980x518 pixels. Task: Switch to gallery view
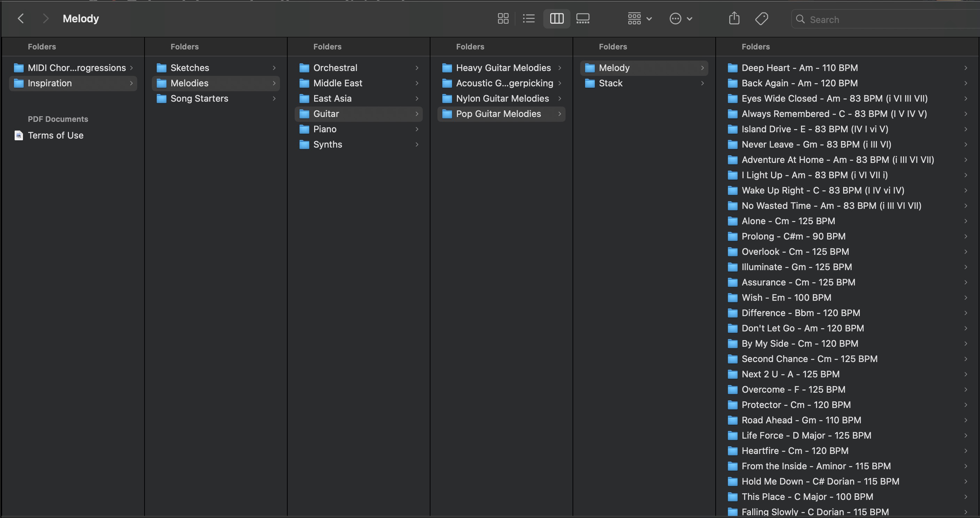[583, 19]
